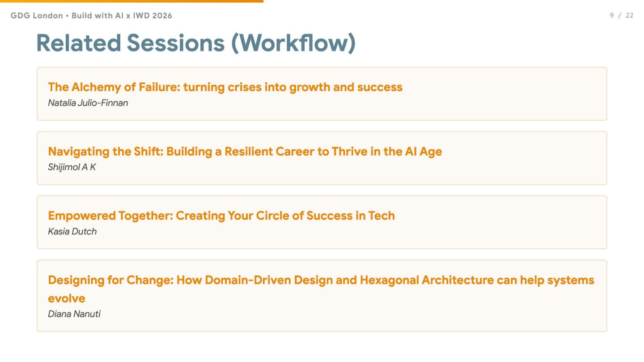Open the Designing for Change session title
644x362 pixels.
(321, 280)
